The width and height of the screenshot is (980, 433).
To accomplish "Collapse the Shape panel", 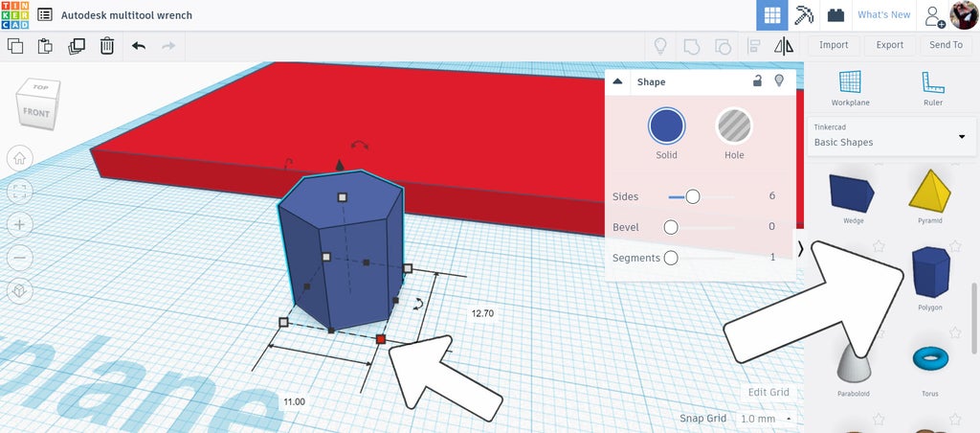I will [617, 81].
